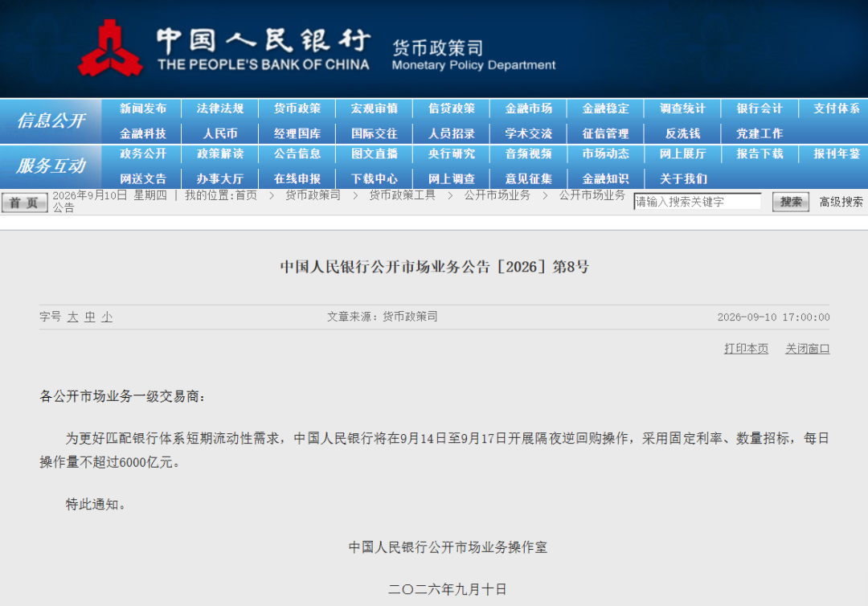
Task: Open 宏观审慎 navigation link
Action: tap(375, 109)
